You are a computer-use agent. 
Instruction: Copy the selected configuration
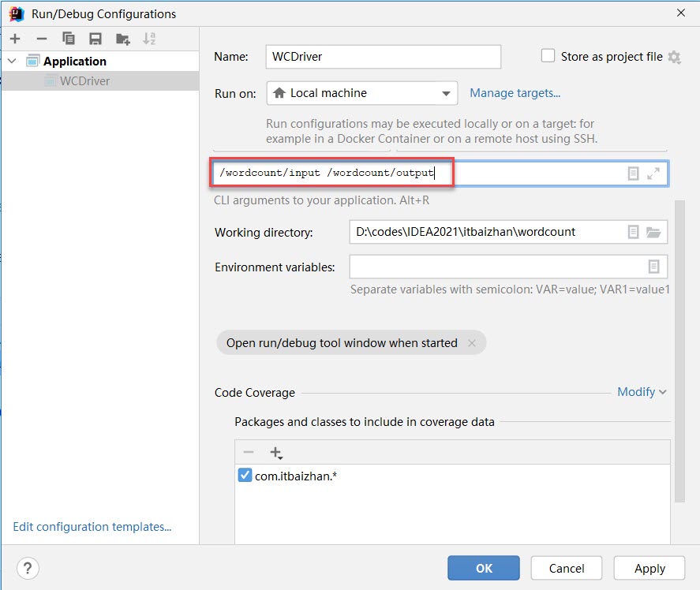pos(69,39)
